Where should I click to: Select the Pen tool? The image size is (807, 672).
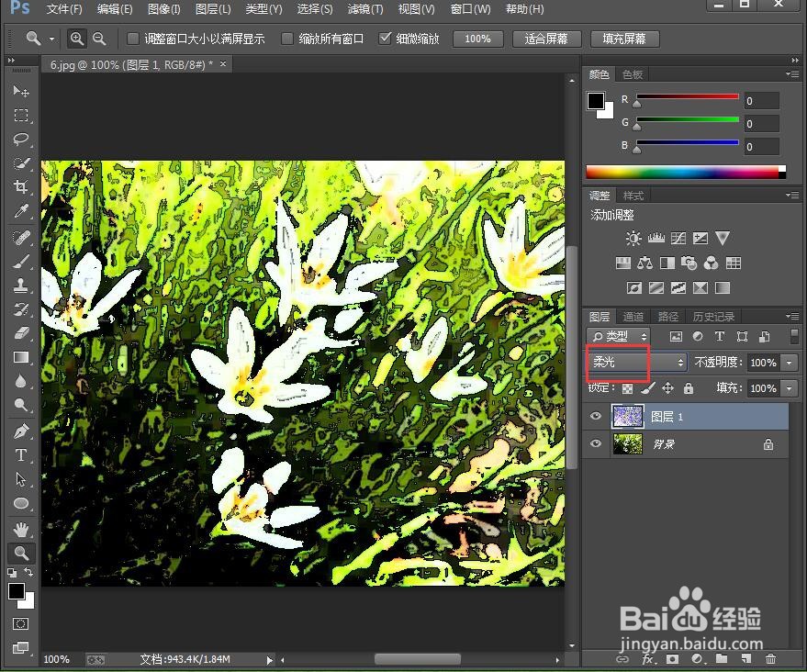click(21, 431)
